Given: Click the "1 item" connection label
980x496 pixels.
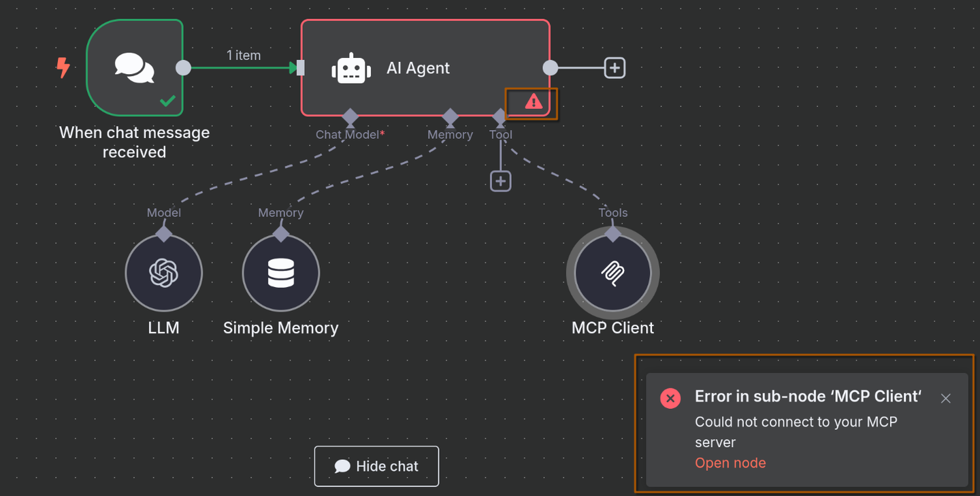Looking at the screenshot, I should (244, 55).
